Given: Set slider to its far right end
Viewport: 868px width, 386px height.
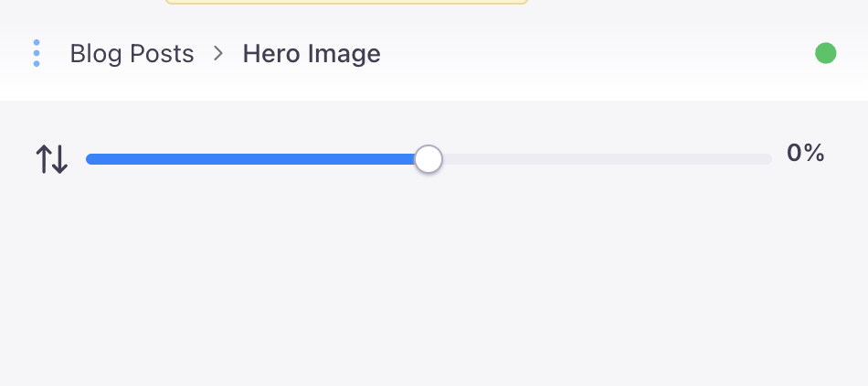Looking at the screenshot, I should [x=770, y=159].
